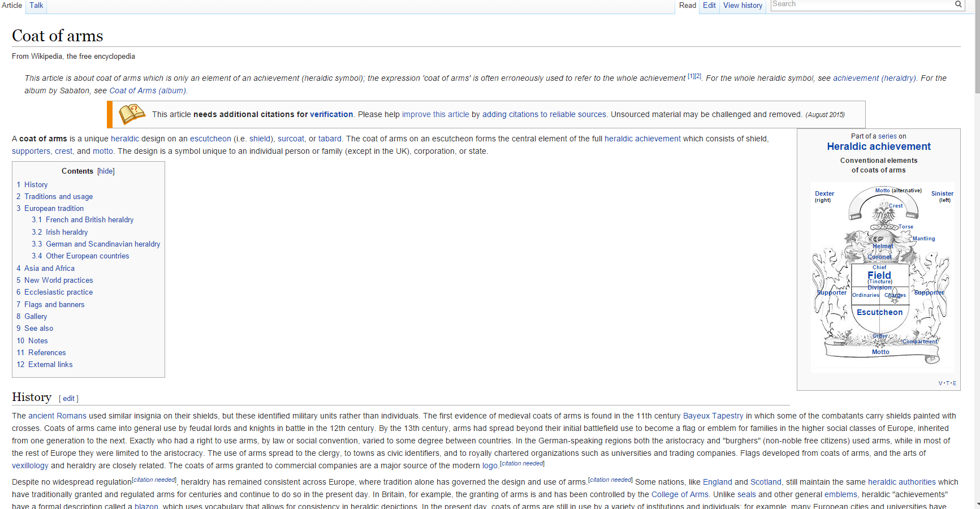
Task: Go to the Gallery contents entry
Action: click(x=36, y=317)
